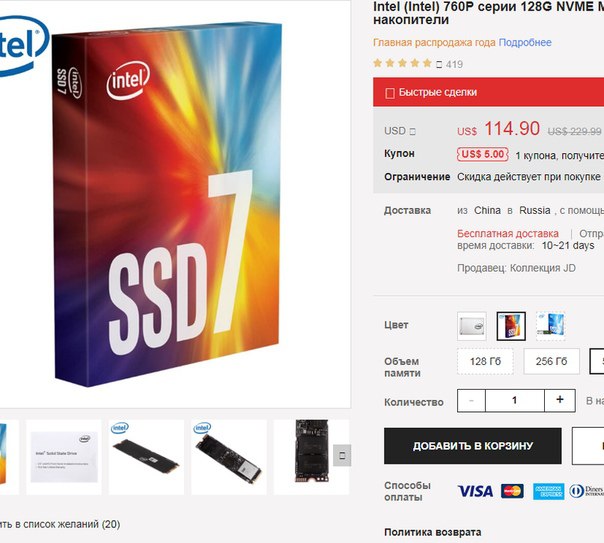This screenshot has height=543, width=604.
Task: Click ДОБАВИТЬ В КОРЗИНУ button
Action: pos(473,446)
